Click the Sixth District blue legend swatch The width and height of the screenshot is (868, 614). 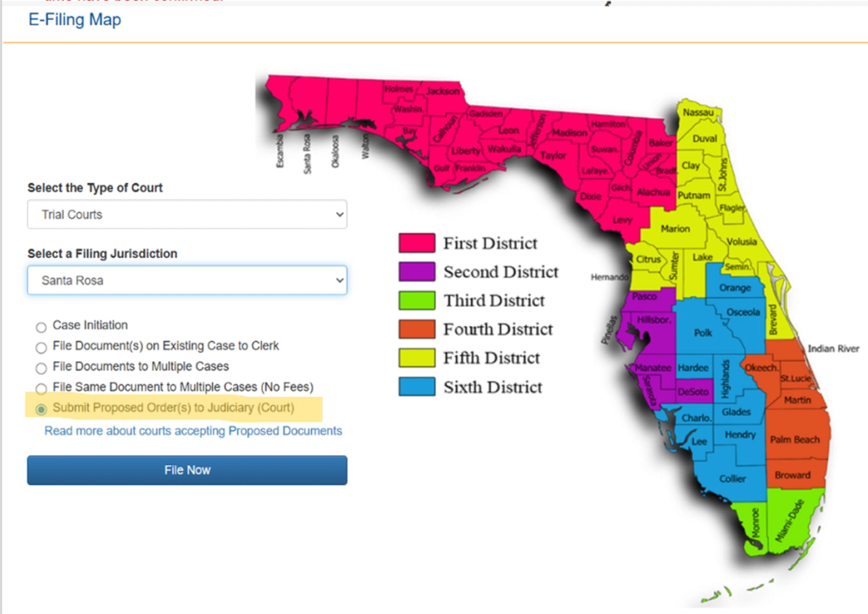coord(417,387)
